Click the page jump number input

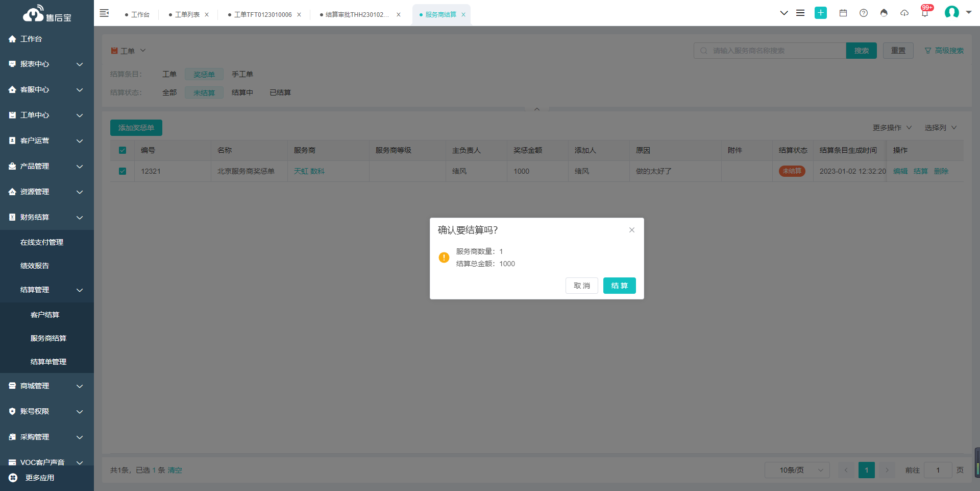point(938,470)
